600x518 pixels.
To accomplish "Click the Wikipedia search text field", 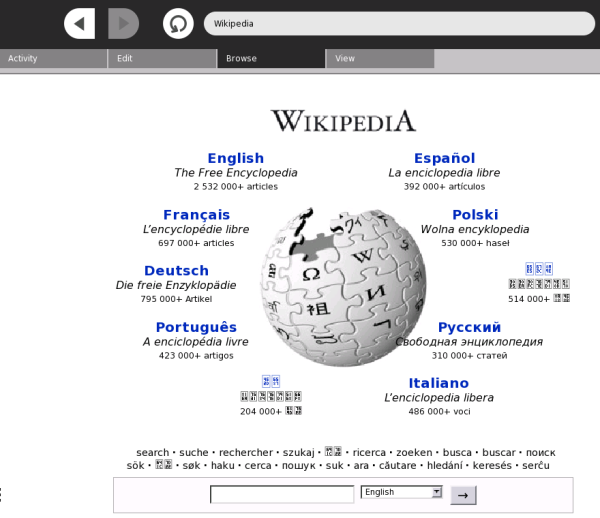I will pos(282,494).
